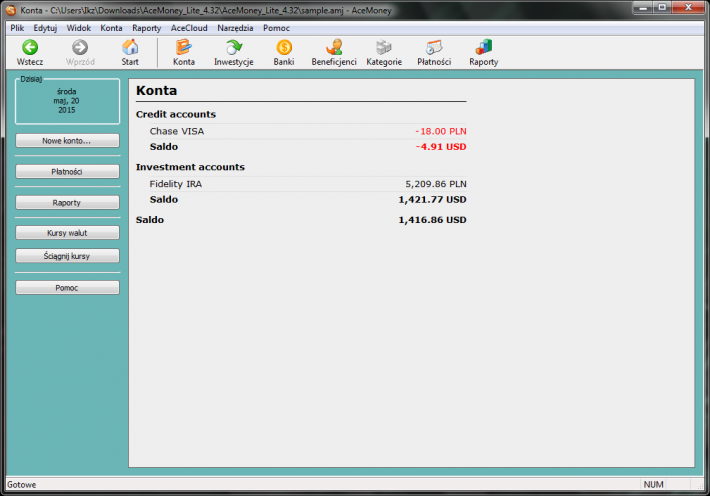Open the Beneficjenci payees icon
Screen dimensions: 710x496
tap(334, 47)
